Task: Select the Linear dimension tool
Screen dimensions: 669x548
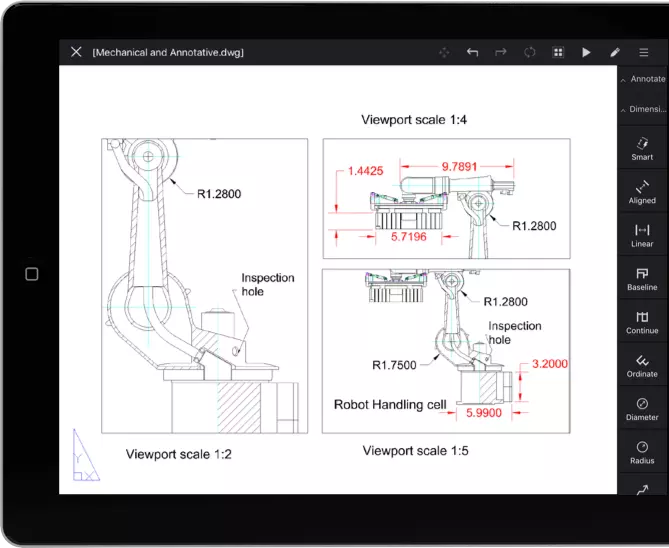Action: (642, 236)
